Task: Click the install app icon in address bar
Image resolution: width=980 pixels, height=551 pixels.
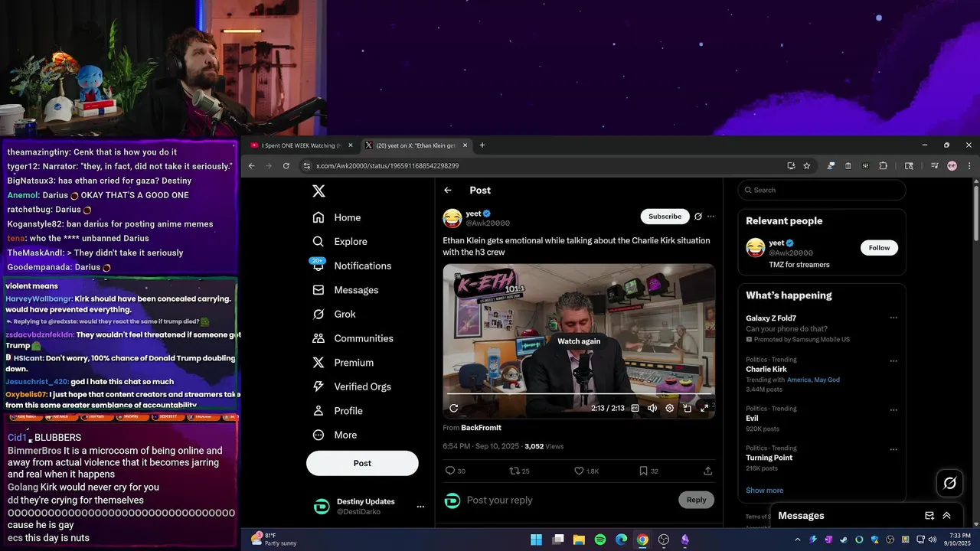Action: click(791, 165)
